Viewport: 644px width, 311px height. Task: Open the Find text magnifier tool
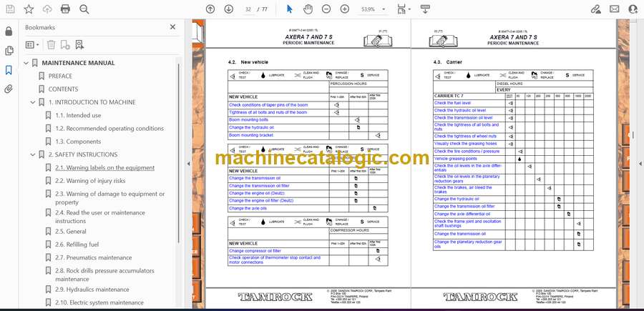point(84,9)
